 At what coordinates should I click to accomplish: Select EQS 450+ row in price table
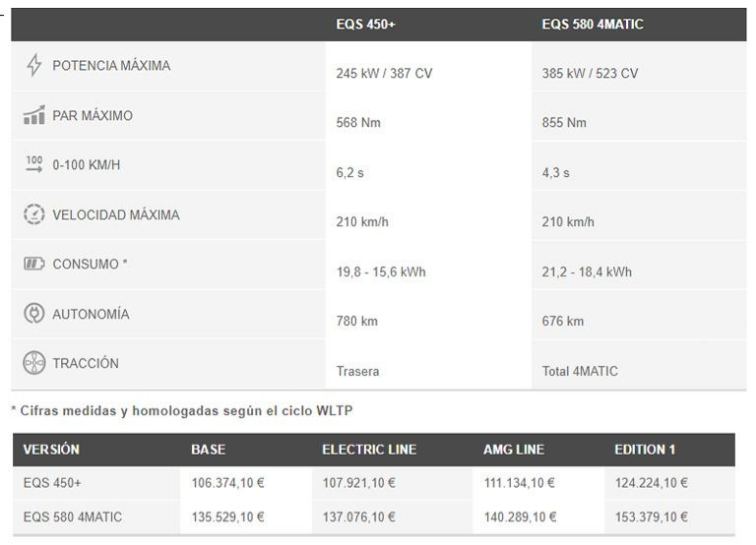pyautogui.click(x=52, y=483)
